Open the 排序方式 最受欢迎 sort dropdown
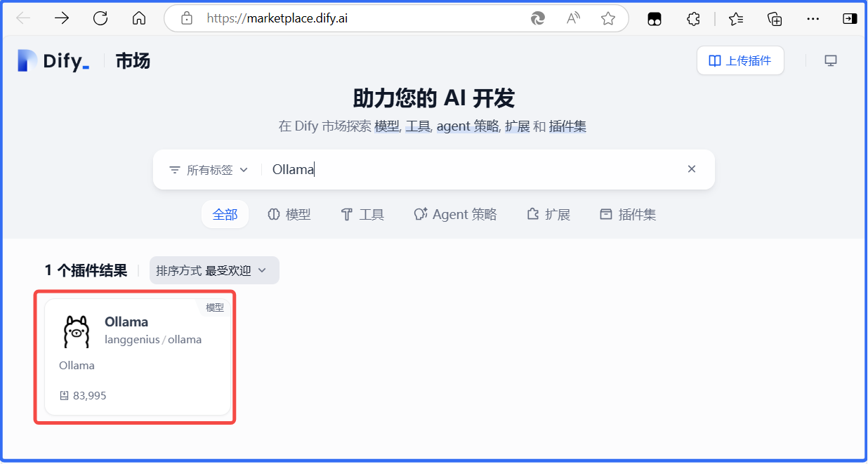868x464 pixels. tap(214, 270)
